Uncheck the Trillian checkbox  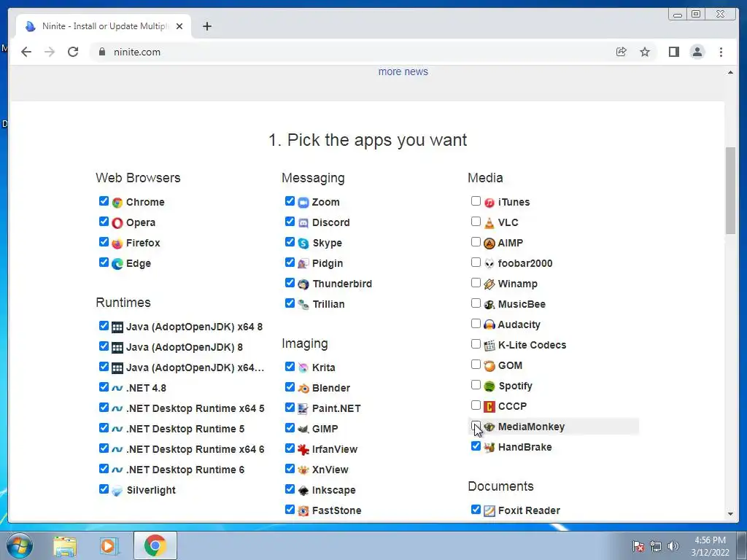click(290, 303)
